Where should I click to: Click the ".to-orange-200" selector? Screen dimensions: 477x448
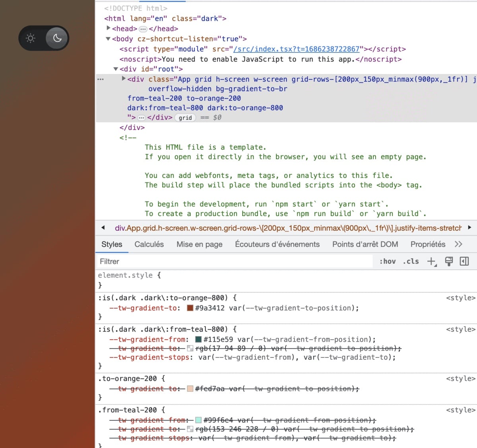(127, 378)
